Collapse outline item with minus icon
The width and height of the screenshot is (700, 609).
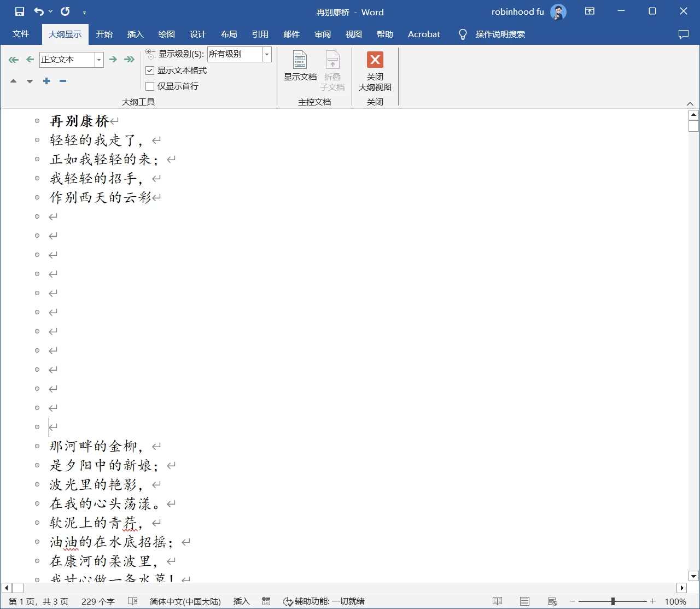[x=63, y=81]
